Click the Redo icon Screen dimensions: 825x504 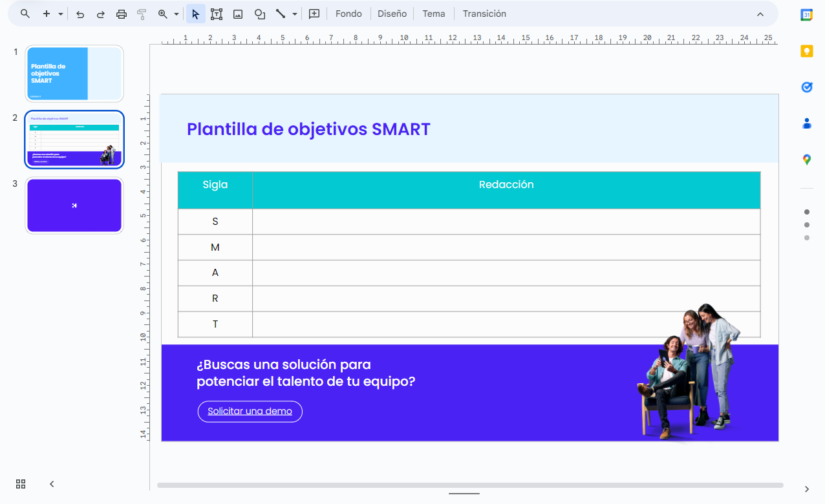[x=100, y=13]
